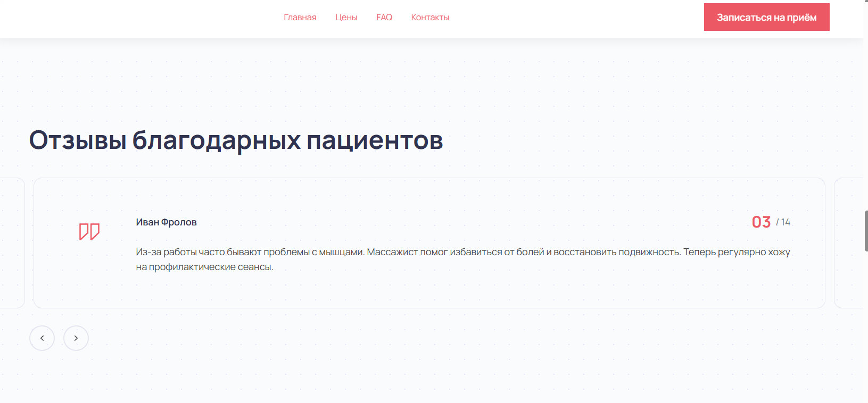This screenshot has width=868, height=403.
Task: Open the Главная navigation link
Action: (300, 18)
